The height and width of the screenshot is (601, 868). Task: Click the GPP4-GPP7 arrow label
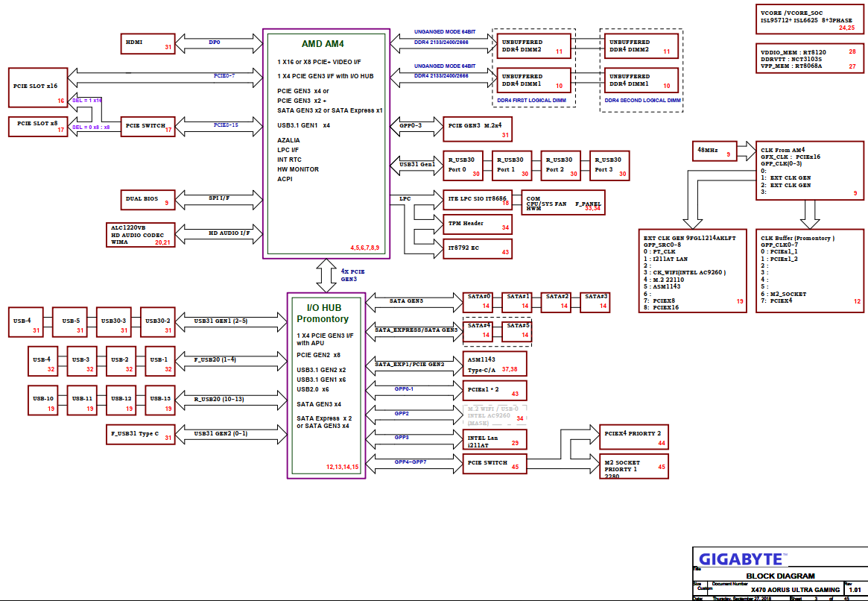click(x=411, y=462)
